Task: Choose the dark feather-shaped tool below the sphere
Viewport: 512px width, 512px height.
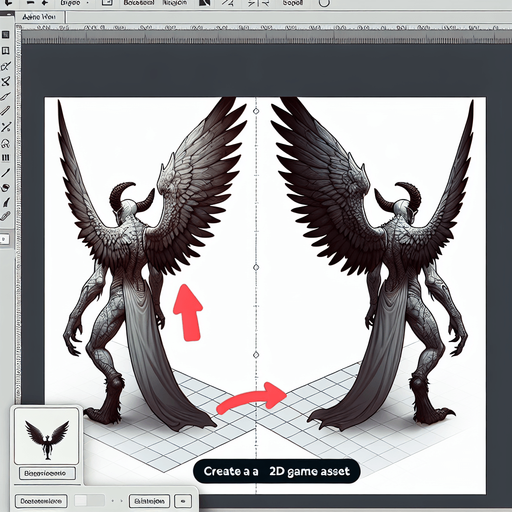Action: click(x=6, y=202)
